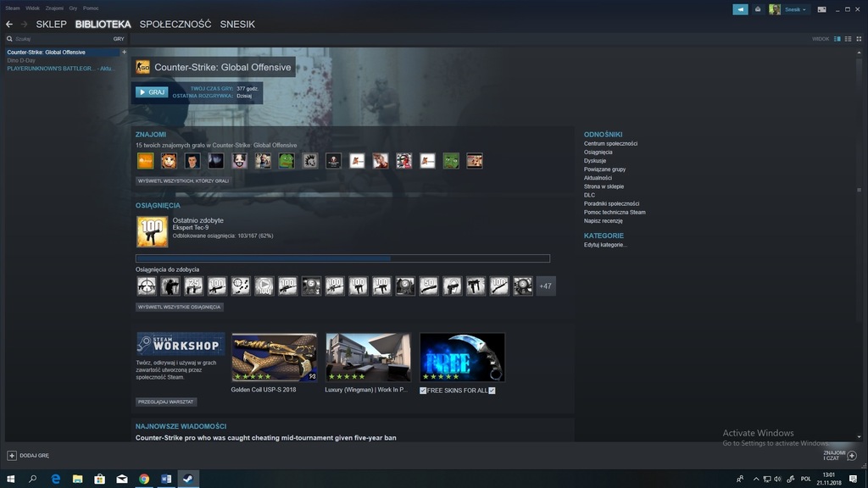Open the 'Strona w sklepie' link
The image size is (868, 488).
[x=604, y=186]
